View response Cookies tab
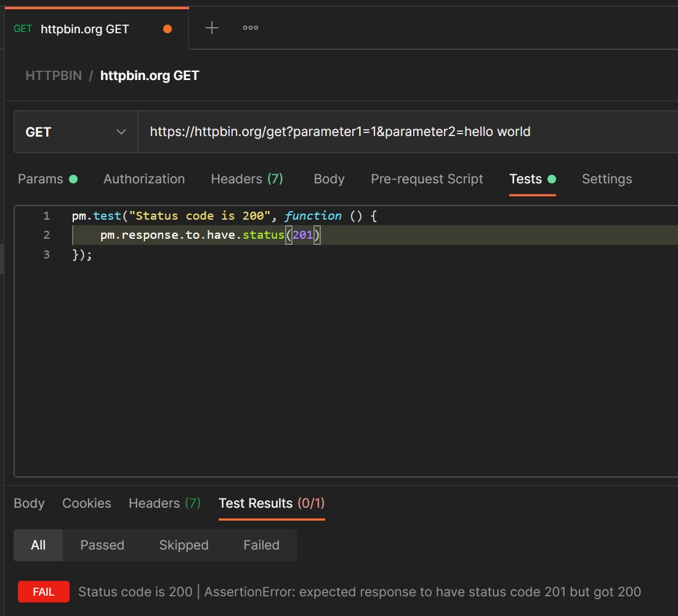Screen dimensions: 678x616 tap(87, 503)
